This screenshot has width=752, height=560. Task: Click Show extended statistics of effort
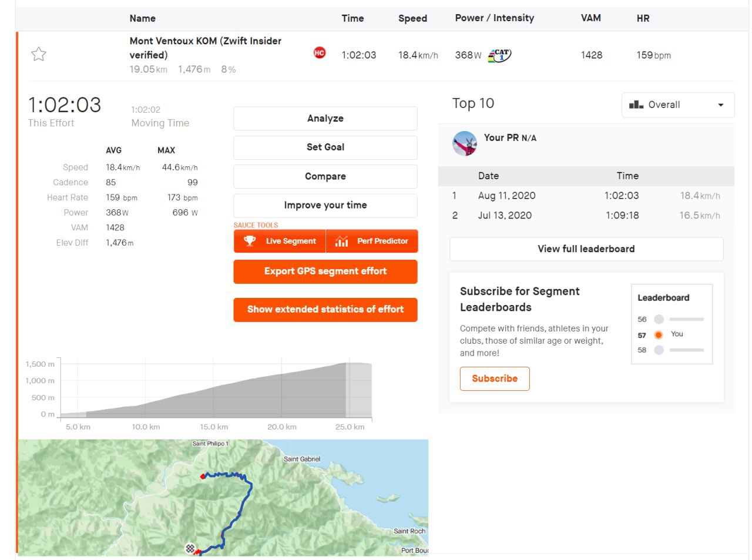[325, 310]
